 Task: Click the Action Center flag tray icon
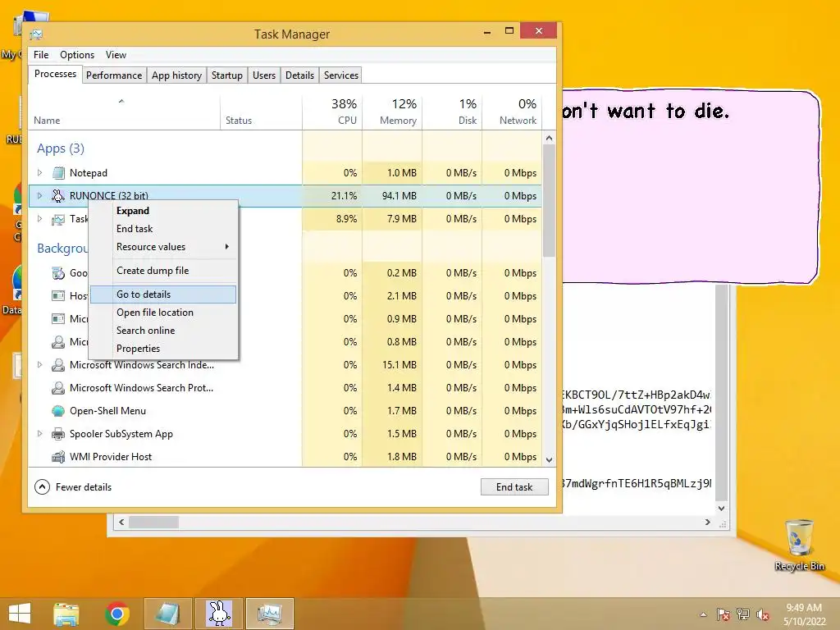pyautogui.click(x=723, y=614)
